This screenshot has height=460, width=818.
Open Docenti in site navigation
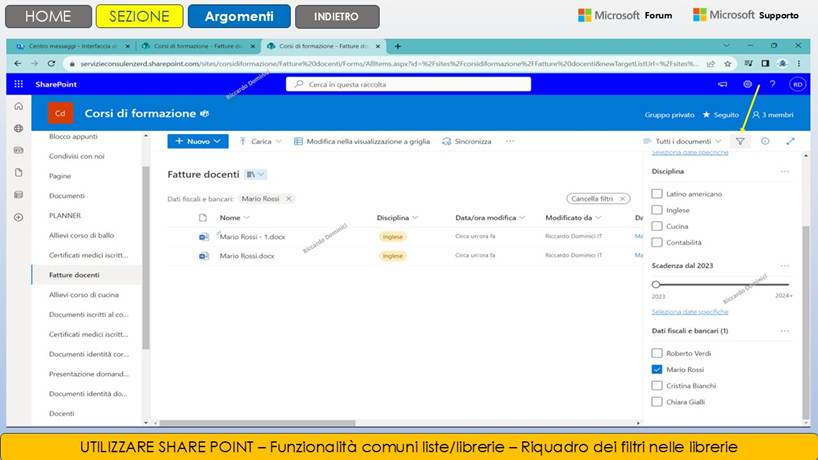tap(62, 413)
